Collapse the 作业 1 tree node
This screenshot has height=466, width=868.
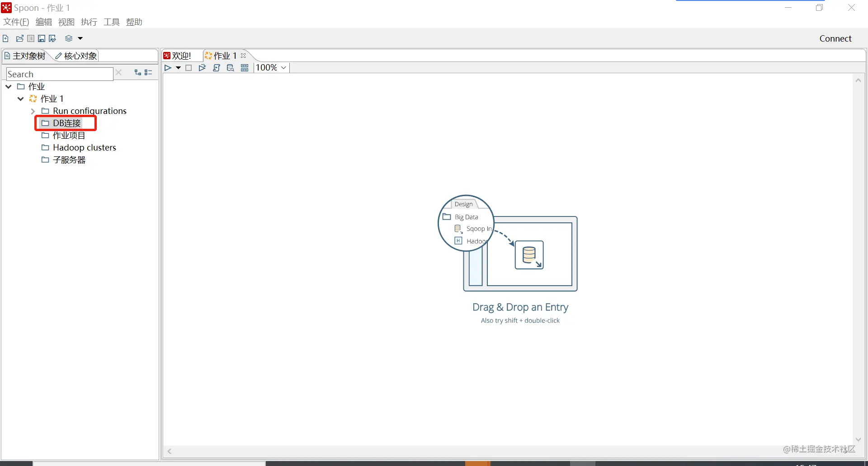click(20, 99)
